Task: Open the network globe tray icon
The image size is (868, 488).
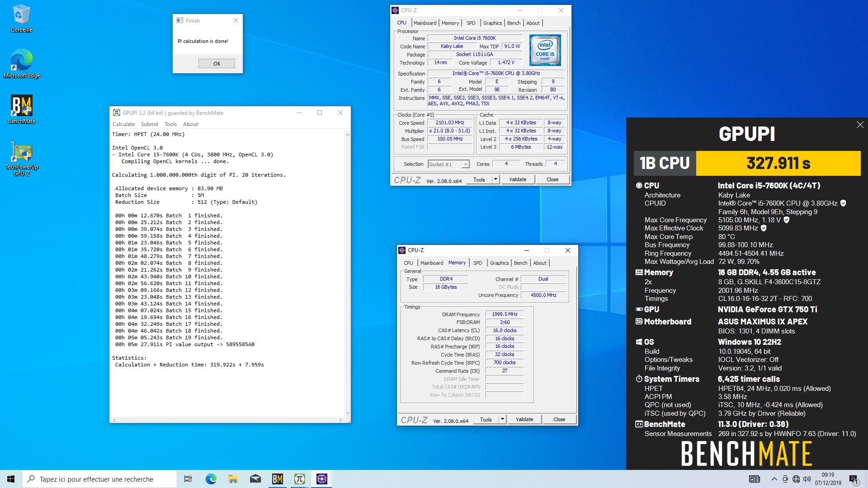Action: [796, 479]
